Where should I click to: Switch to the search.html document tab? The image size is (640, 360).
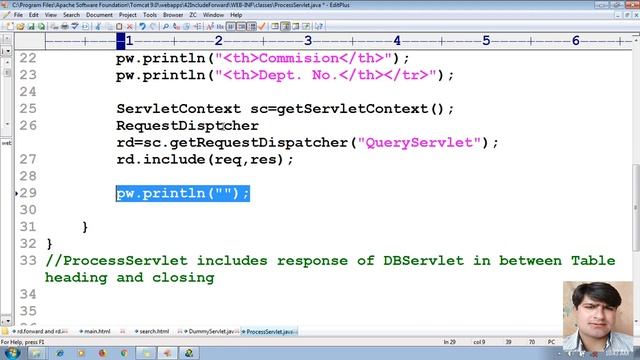tap(152, 331)
